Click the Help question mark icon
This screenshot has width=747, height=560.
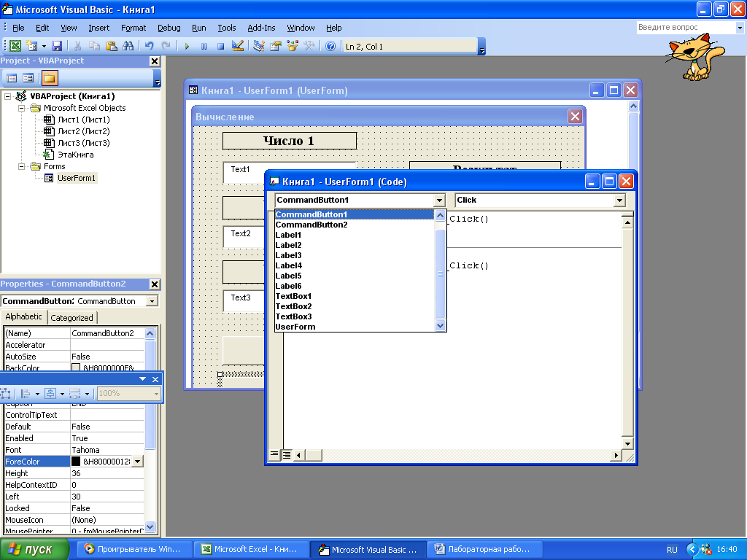click(x=330, y=46)
